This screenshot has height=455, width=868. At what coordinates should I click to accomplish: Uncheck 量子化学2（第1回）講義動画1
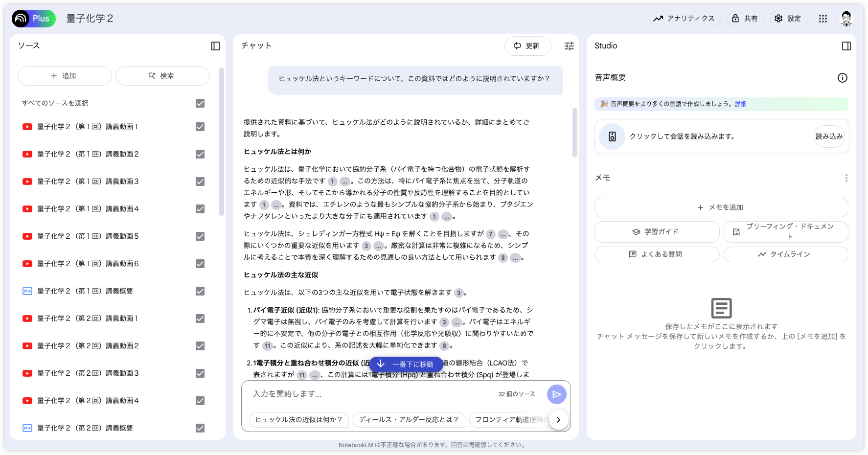click(x=200, y=127)
